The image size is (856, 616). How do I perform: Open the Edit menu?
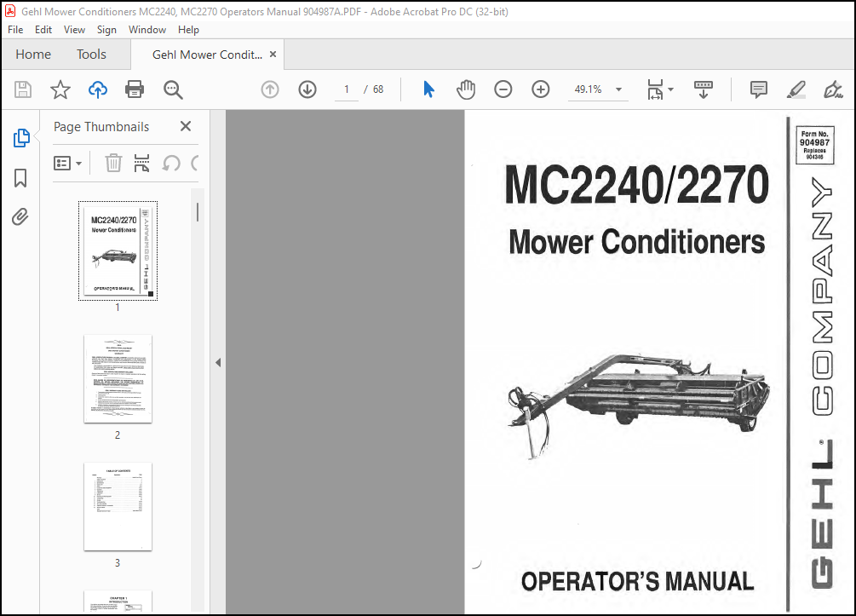pos(43,30)
